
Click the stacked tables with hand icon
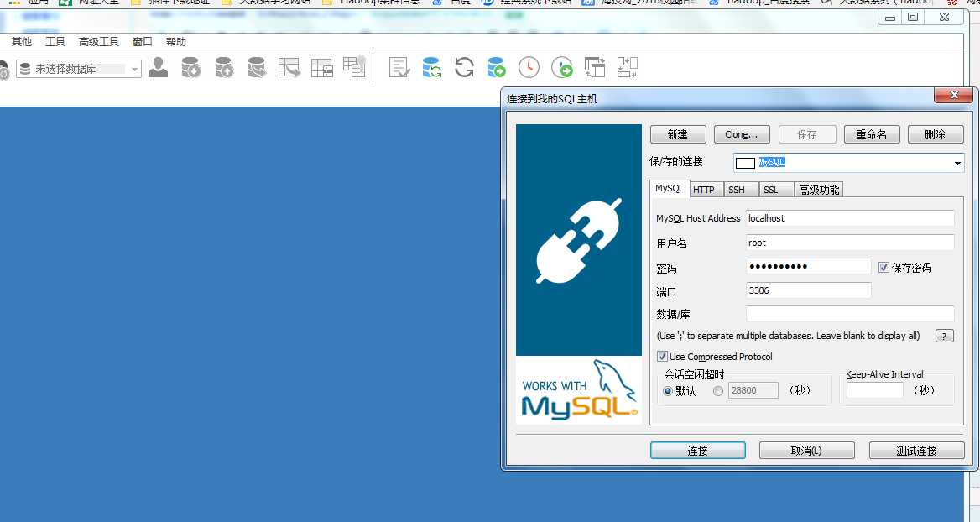[354, 67]
